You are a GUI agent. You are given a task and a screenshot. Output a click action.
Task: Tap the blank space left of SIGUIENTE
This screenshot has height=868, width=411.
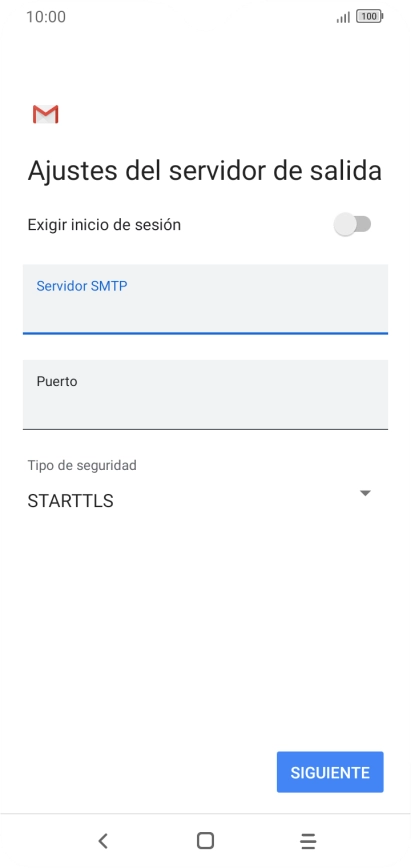point(138,772)
